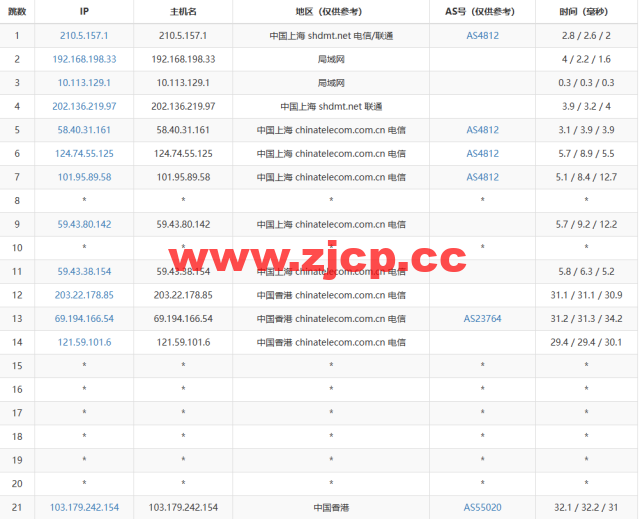Click hop number 15

click(x=17, y=366)
